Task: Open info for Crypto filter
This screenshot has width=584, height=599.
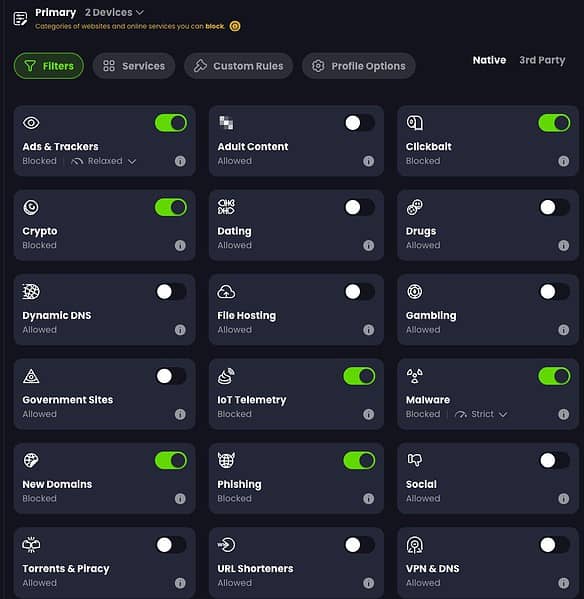Action: (x=180, y=245)
